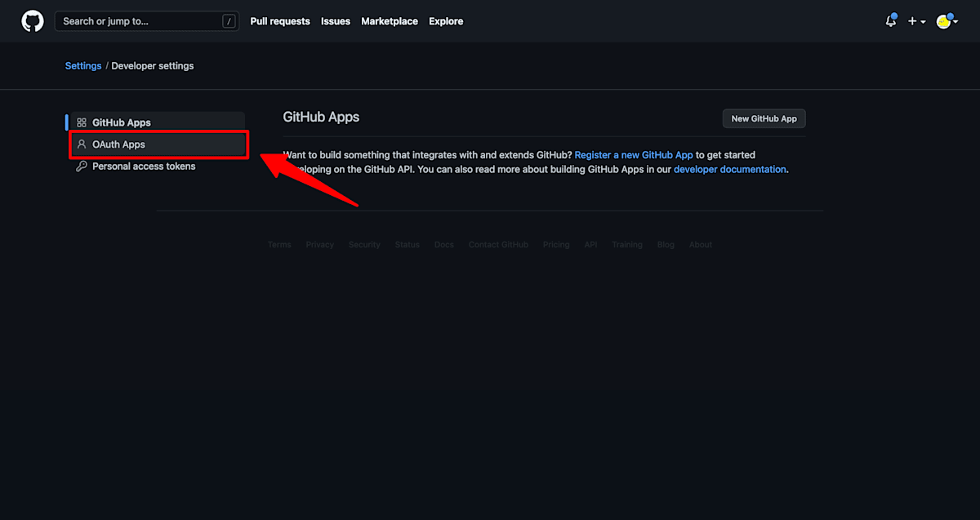This screenshot has width=980, height=520.
Task: Open the Pricing footer link
Action: 556,245
